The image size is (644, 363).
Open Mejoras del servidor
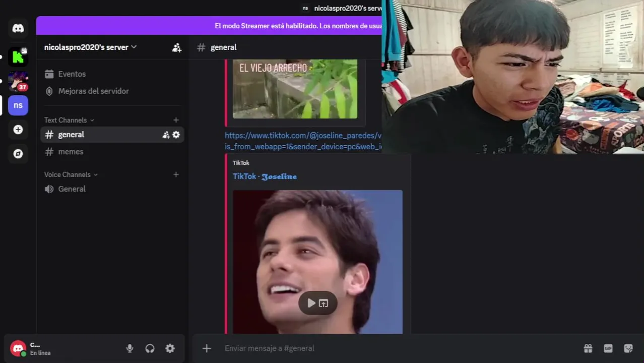pyautogui.click(x=112, y=91)
